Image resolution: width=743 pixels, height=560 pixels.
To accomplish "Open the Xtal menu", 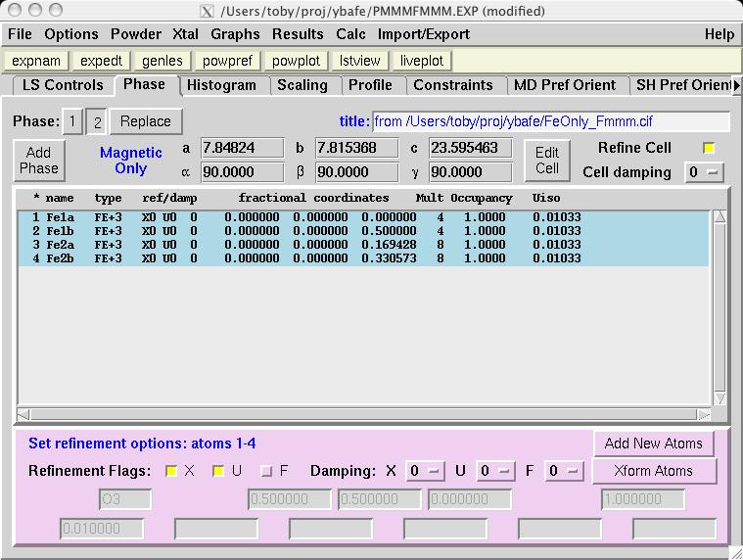I will point(185,34).
